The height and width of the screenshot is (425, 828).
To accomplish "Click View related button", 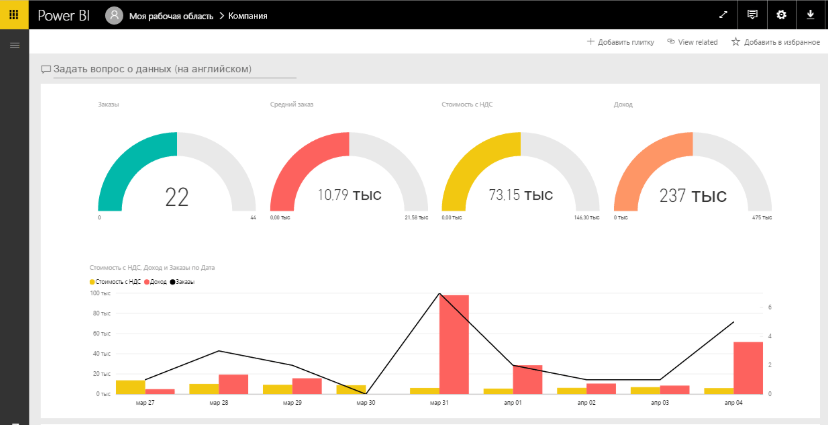I will tap(692, 42).
